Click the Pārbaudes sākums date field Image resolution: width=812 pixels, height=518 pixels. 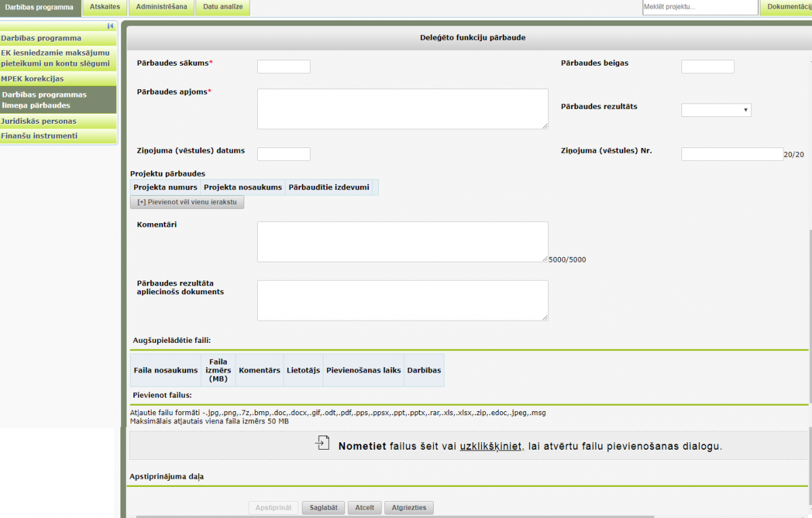pyautogui.click(x=284, y=66)
